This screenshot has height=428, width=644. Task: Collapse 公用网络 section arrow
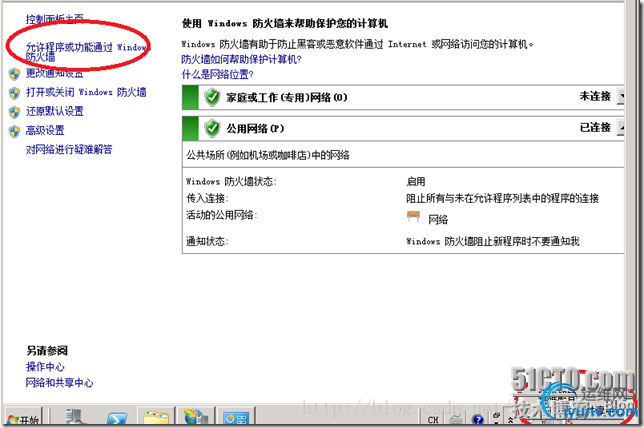pos(621,128)
